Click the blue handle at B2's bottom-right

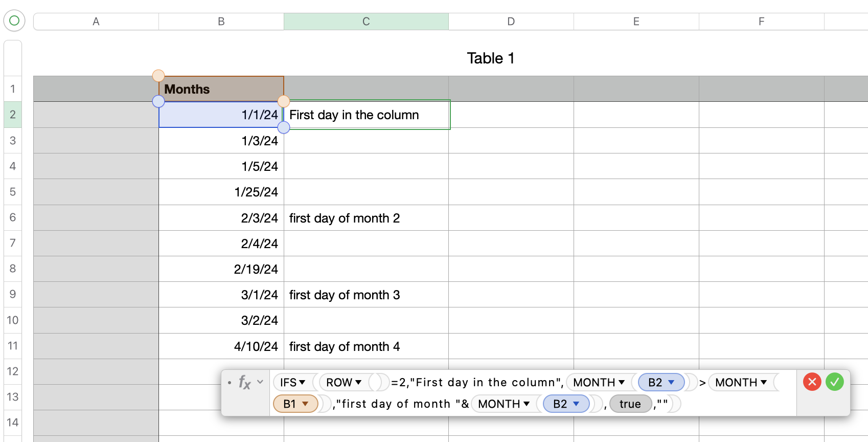coord(284,127)
